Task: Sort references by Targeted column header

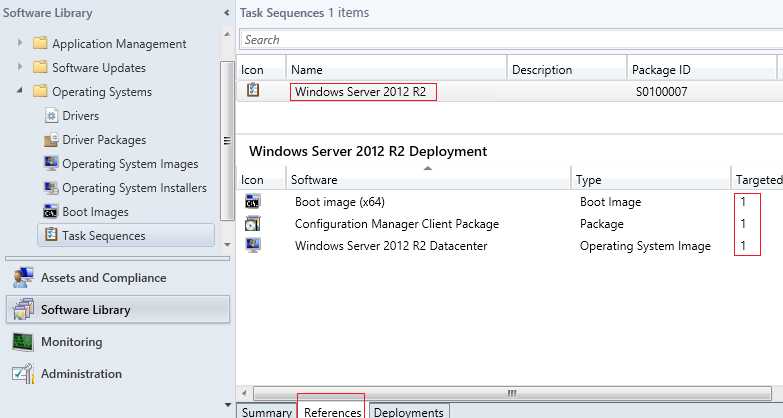Action: (x=758, y=179)
